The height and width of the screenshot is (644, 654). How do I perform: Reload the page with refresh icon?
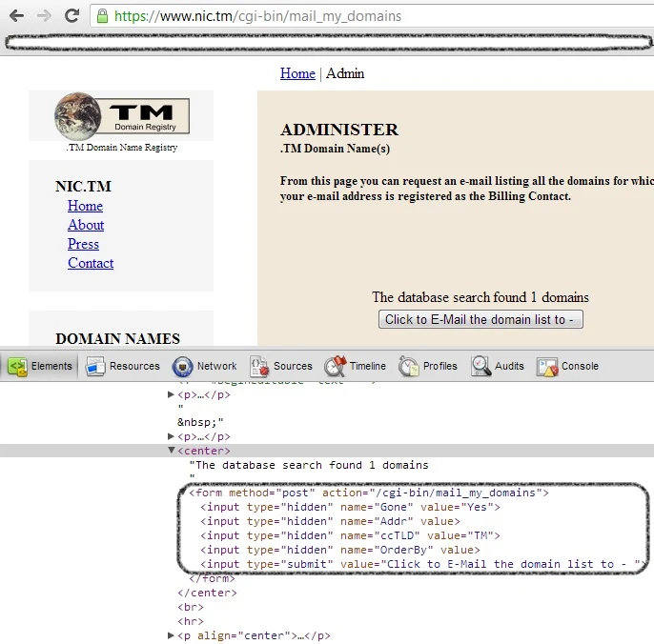tap(72, 15)
